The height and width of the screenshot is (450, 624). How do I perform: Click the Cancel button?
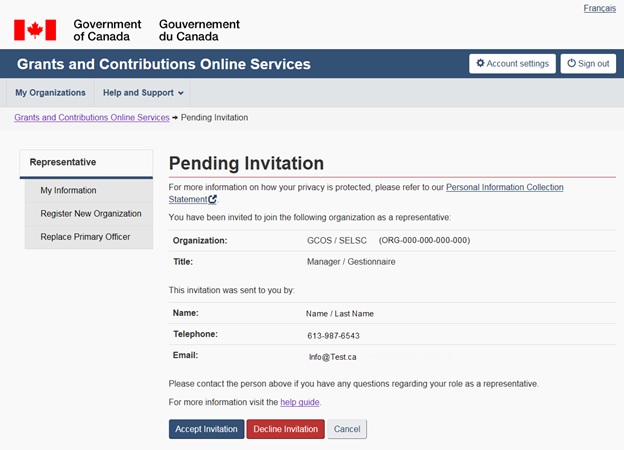[347, 429]
